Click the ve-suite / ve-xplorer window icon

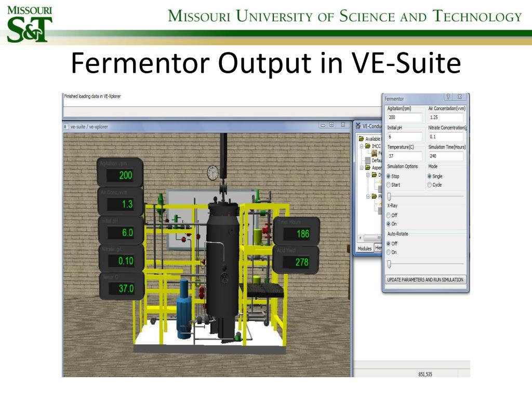click(x=66, y=127)
